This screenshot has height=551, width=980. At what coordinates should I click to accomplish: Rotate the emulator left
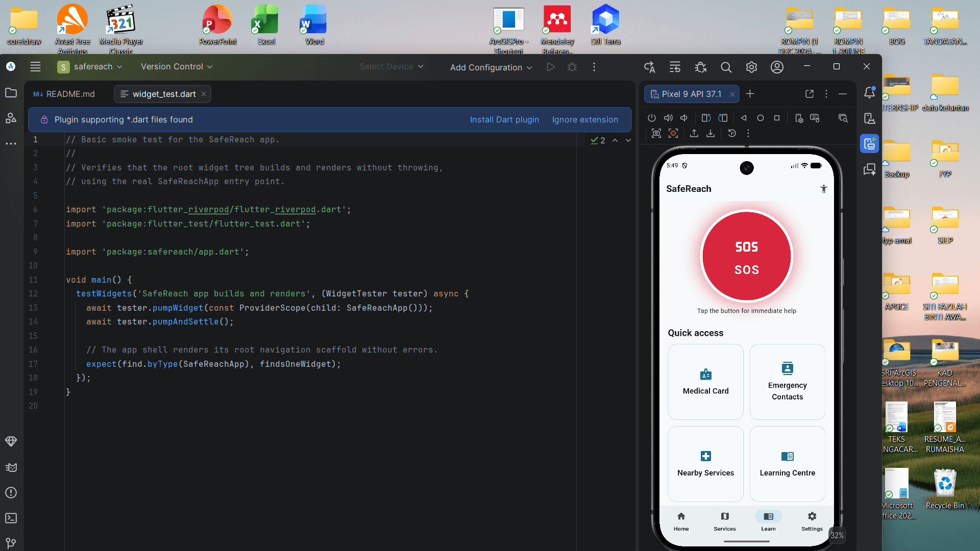[706, 118]
